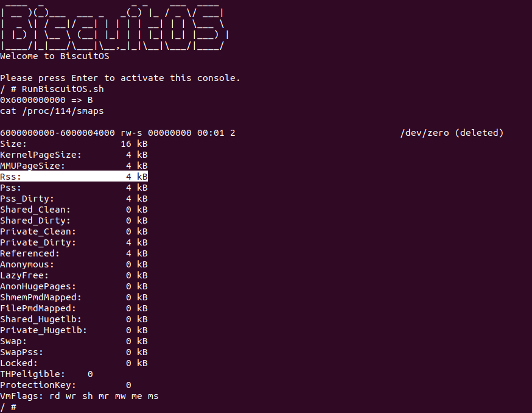Click the SwapPss line
The image size is (532, 413).
pyautogui.click(x=74, y=352)
